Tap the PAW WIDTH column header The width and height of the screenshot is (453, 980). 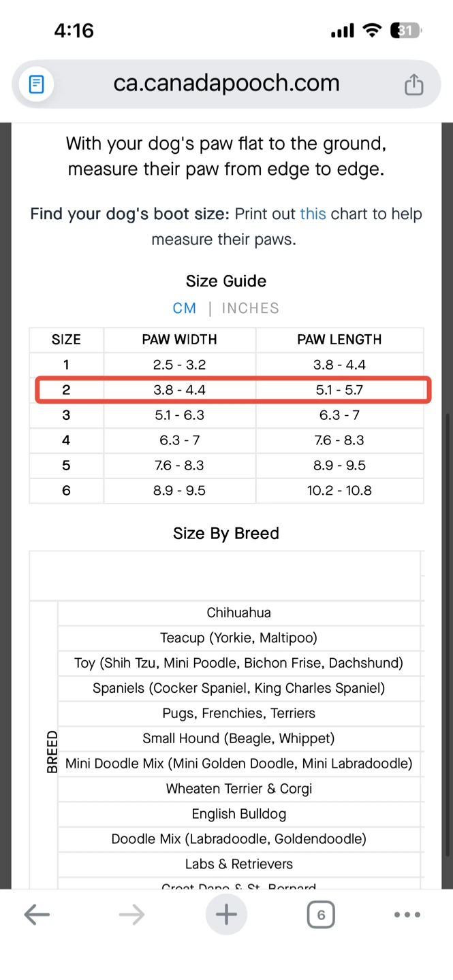click(179, 340)
